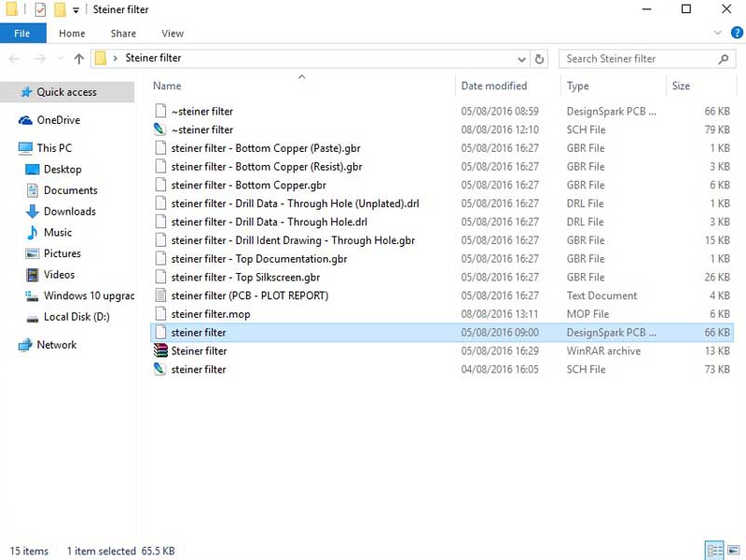Open Music in the sidebar
Screen dimensions: 746x560
[x=58, y=232]
